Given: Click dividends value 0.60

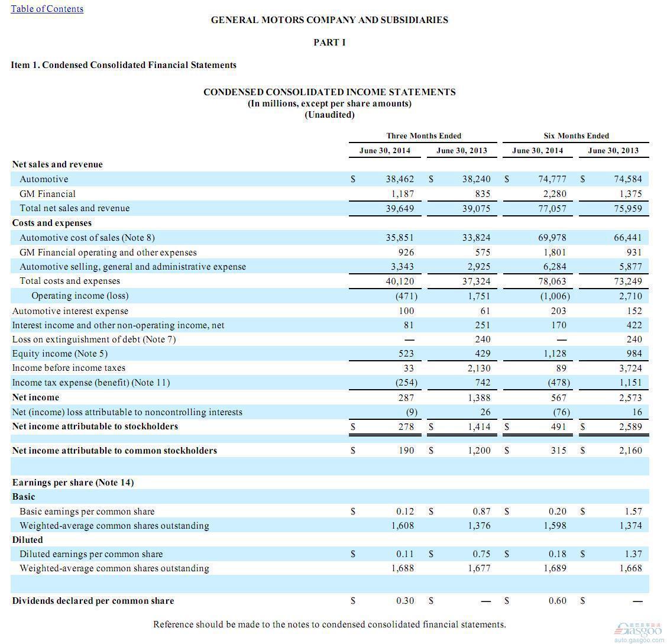Looking at the screenshot, I should click(557, 601).
